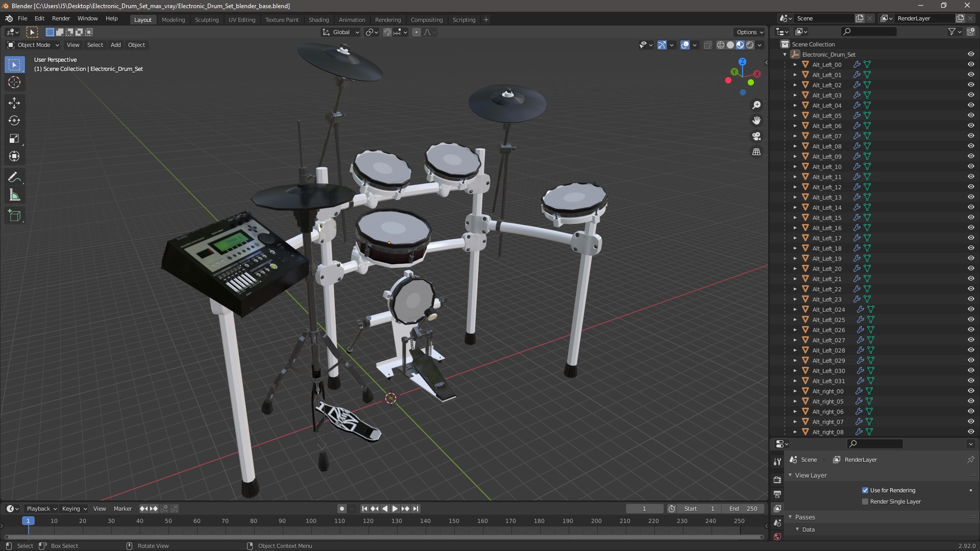Enable Render Single Layer checkbox
980x551 pixels.
(x=865, y=502)
